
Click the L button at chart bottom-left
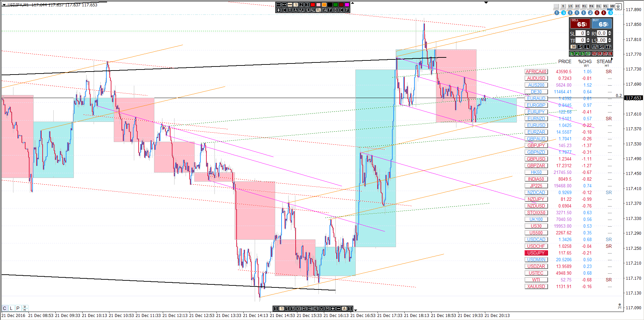click(x=11, y=308)
